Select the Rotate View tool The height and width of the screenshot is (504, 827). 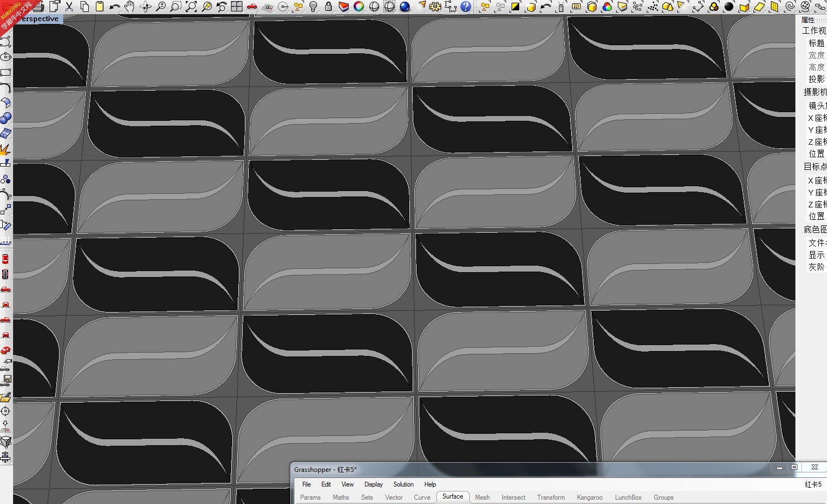pos(145,7)
